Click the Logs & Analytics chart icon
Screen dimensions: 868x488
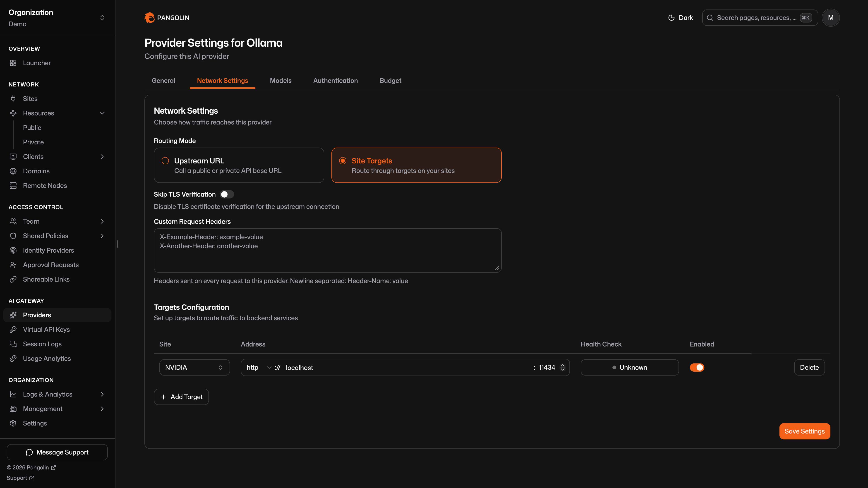pyautogui.click(x=13, y=394)
